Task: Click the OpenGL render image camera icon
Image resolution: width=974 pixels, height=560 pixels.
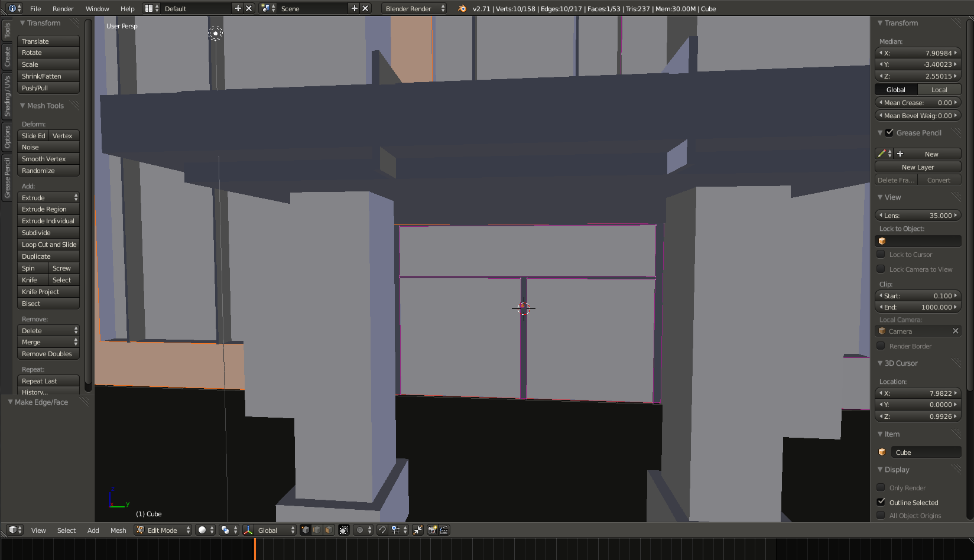Action: (x=432, y=530)
